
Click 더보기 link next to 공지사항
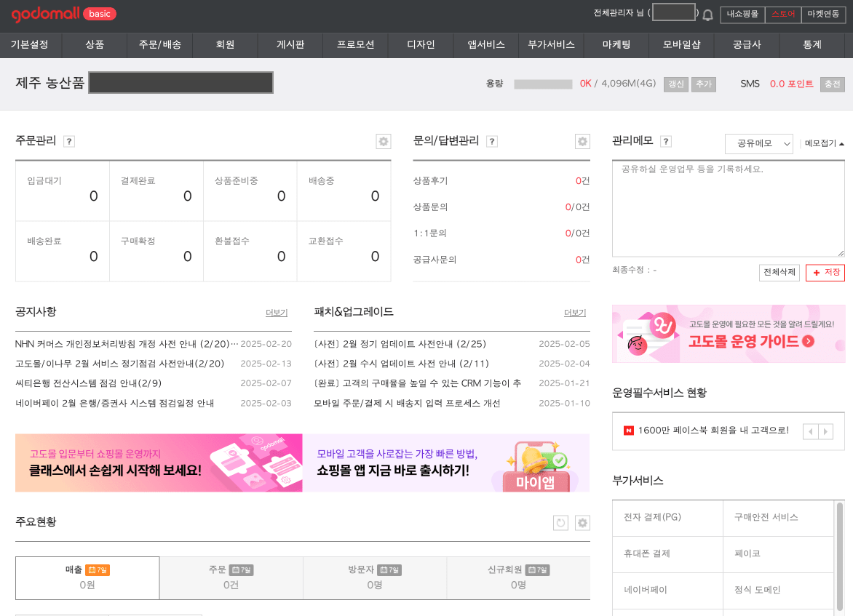[277, 313]
